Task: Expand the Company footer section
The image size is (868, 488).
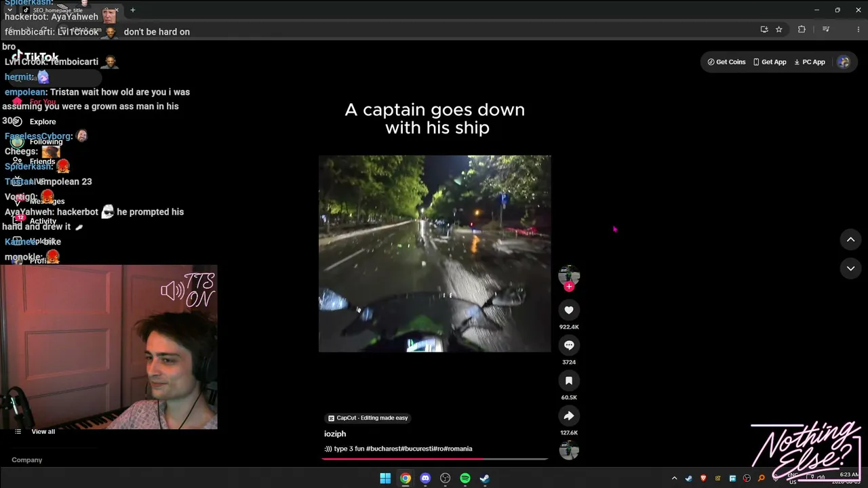Action: click(x=27, y=460)
